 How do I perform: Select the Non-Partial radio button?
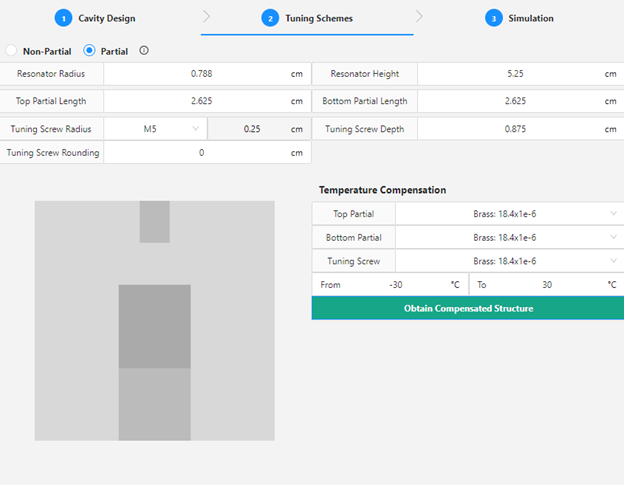(x=11, y=51)
